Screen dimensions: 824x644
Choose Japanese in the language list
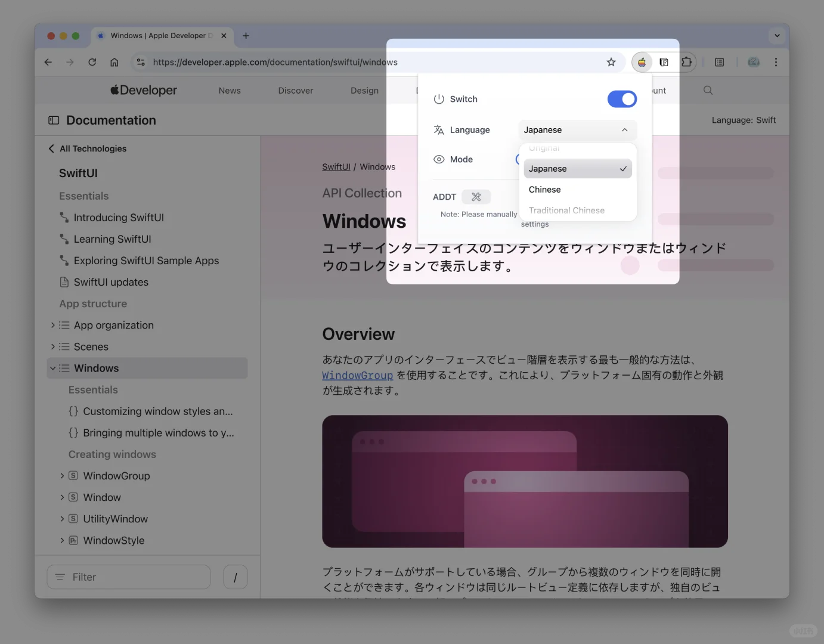(577, 169)
